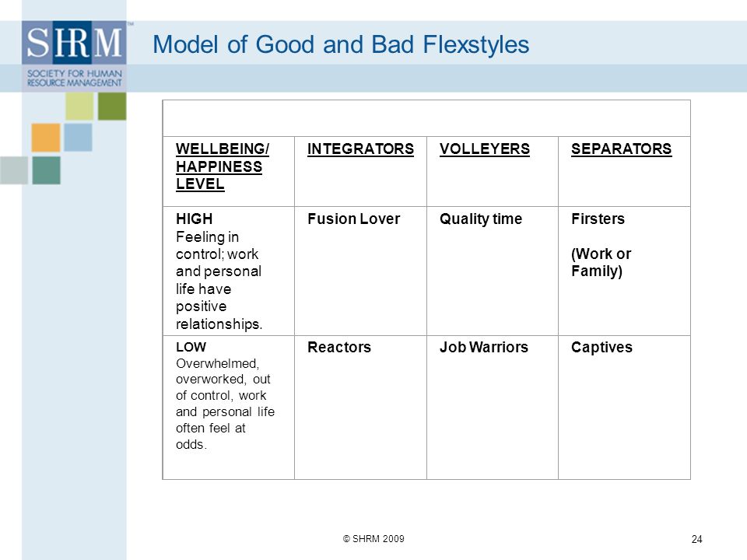Click the yellow-green decorative square
The height and width of the screenshot is (560, 747).
pyautogui.click(x=79, y=107)
